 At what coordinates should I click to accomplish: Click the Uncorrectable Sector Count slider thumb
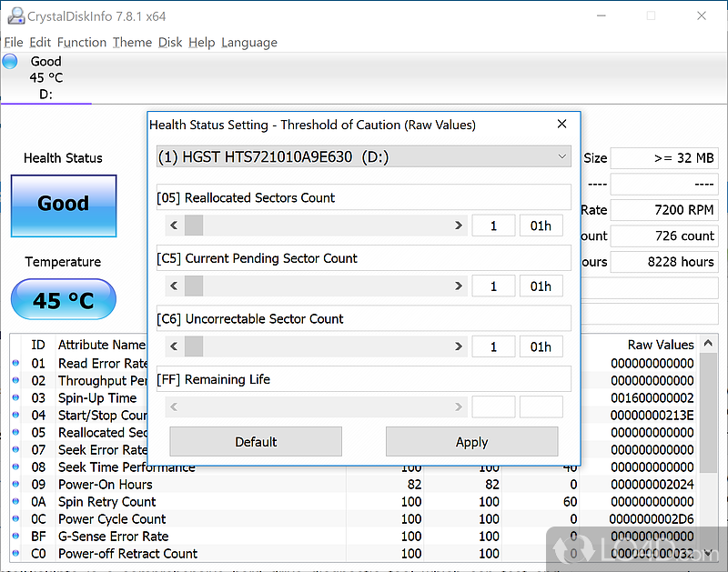pyautogui.click(x=194, y=346)
